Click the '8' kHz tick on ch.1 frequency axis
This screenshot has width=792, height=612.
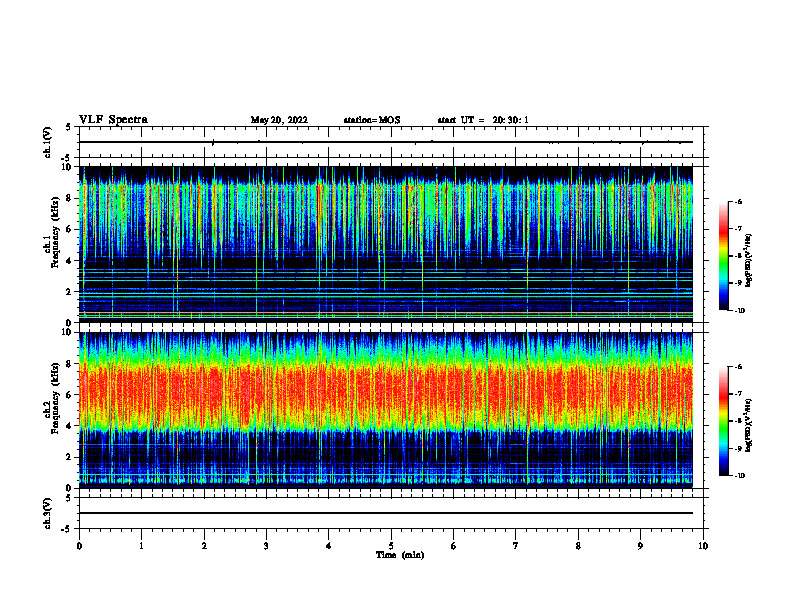70,198
